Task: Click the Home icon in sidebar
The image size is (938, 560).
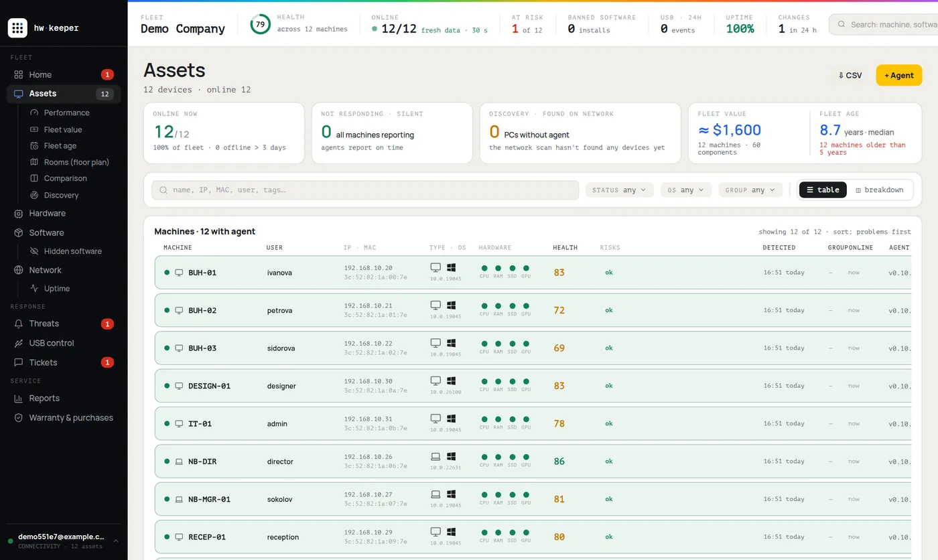Action: tap(19, 74)
